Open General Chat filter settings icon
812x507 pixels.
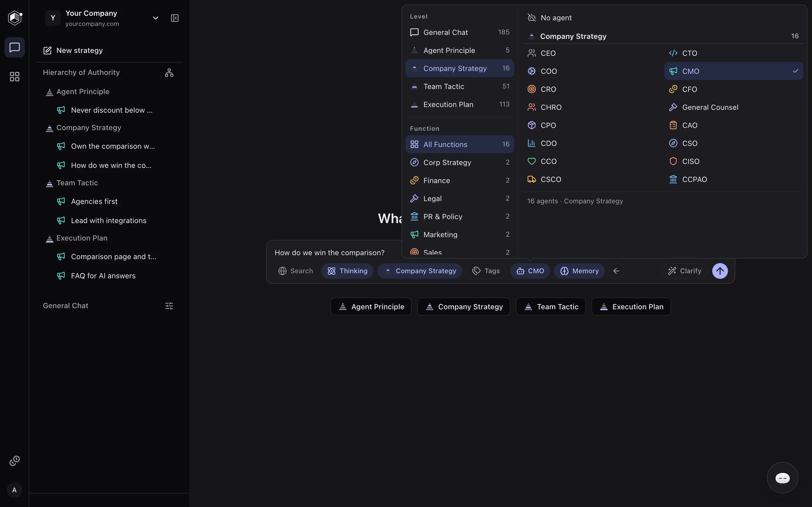(169, 305)
